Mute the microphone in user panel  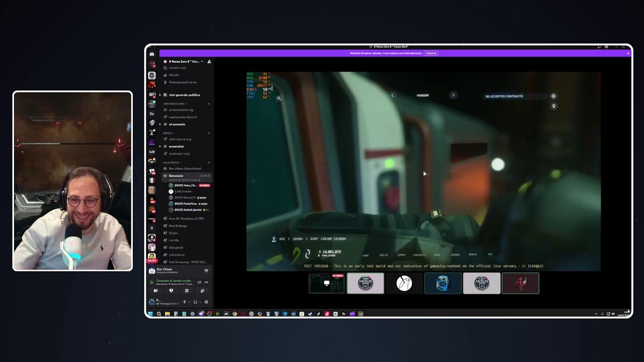184,302
